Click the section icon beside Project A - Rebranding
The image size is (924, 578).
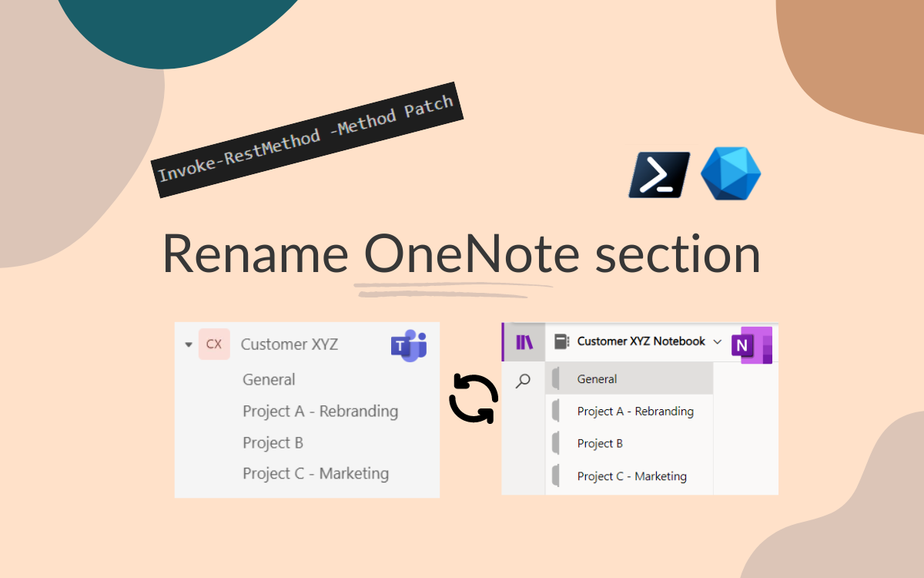[x=555, y=411]
